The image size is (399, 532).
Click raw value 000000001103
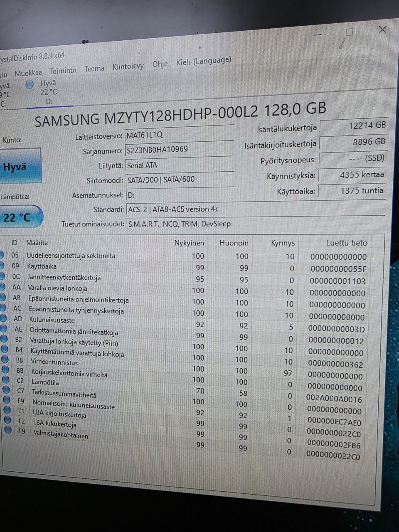pos(337,281)
